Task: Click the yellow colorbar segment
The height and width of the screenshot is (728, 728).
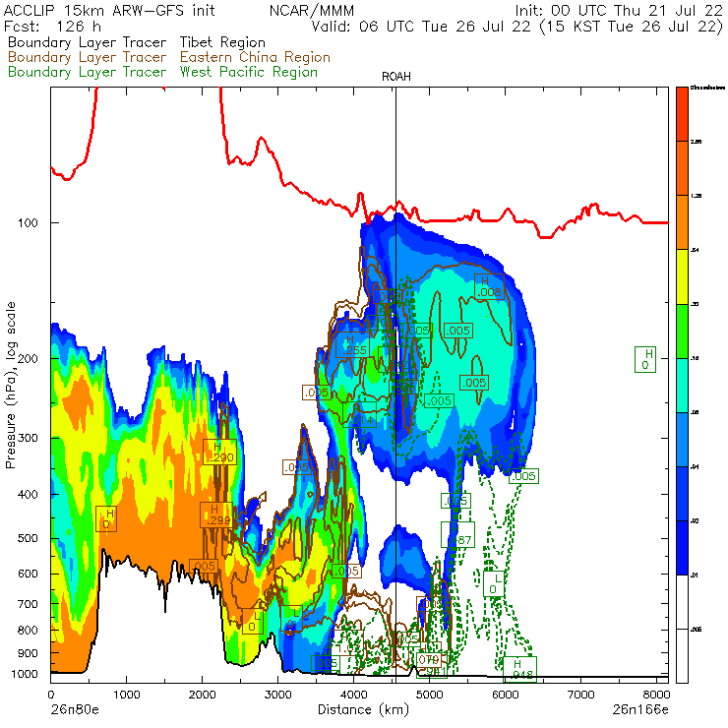Action: pos(682,276)
